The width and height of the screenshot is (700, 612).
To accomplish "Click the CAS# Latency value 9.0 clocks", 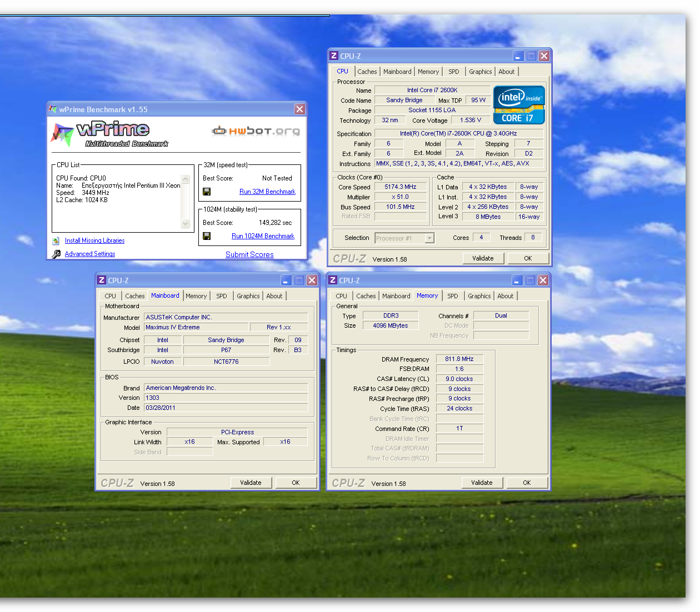I will [459, 379].
